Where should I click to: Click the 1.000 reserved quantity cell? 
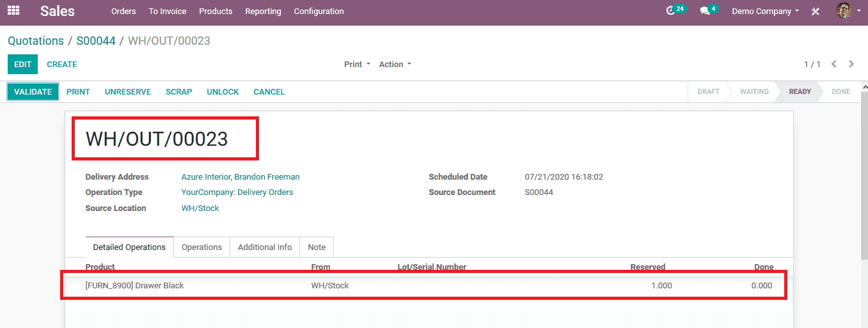point(661,286)
